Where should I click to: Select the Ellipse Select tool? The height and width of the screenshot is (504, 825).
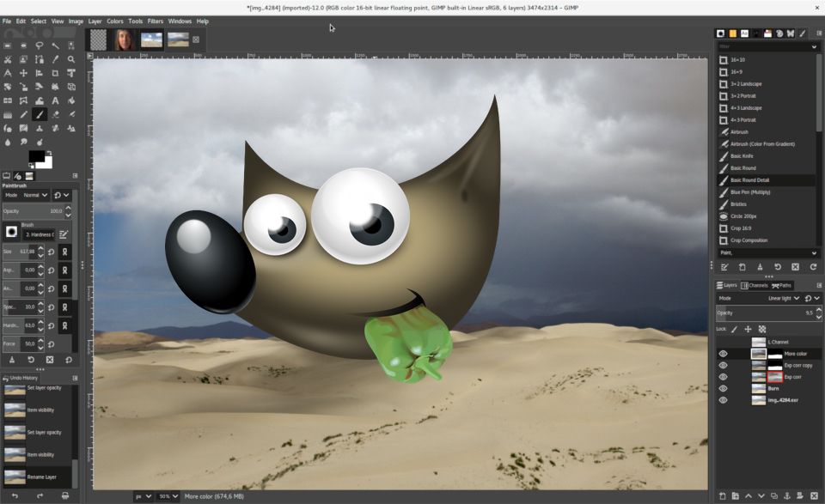coord(23,46)
